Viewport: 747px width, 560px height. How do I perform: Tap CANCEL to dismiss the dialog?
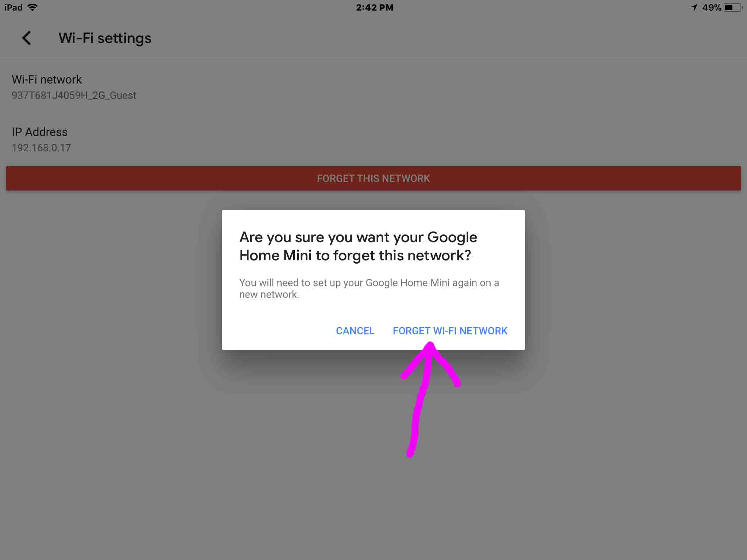(x=355, y=331)
